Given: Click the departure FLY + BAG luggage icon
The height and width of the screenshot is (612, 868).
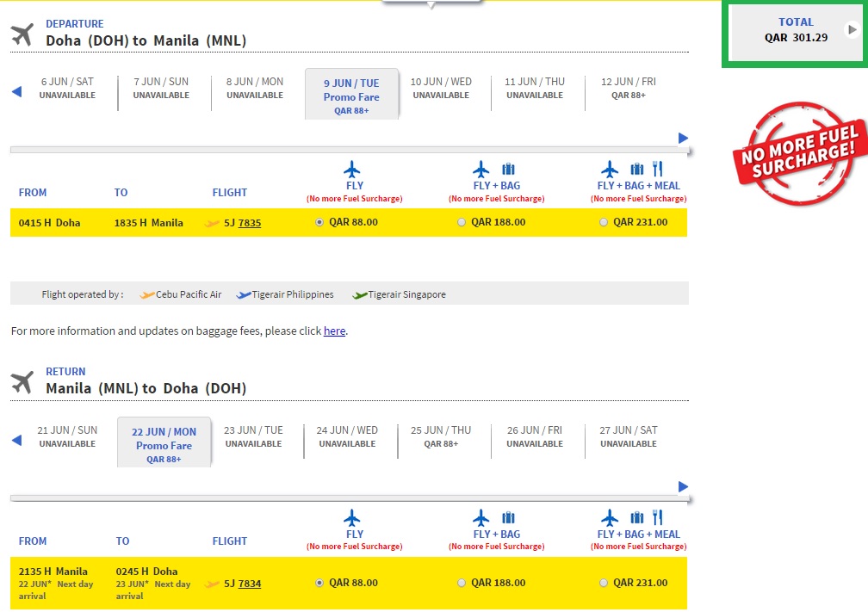Looking at the screenshot, I should point(508,169).
